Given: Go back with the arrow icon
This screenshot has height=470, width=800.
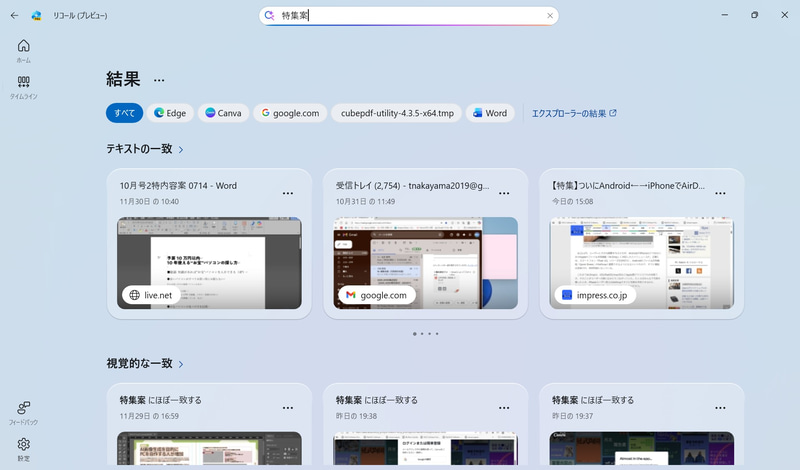Looking at the screenshot, I should tap(14, 15).
